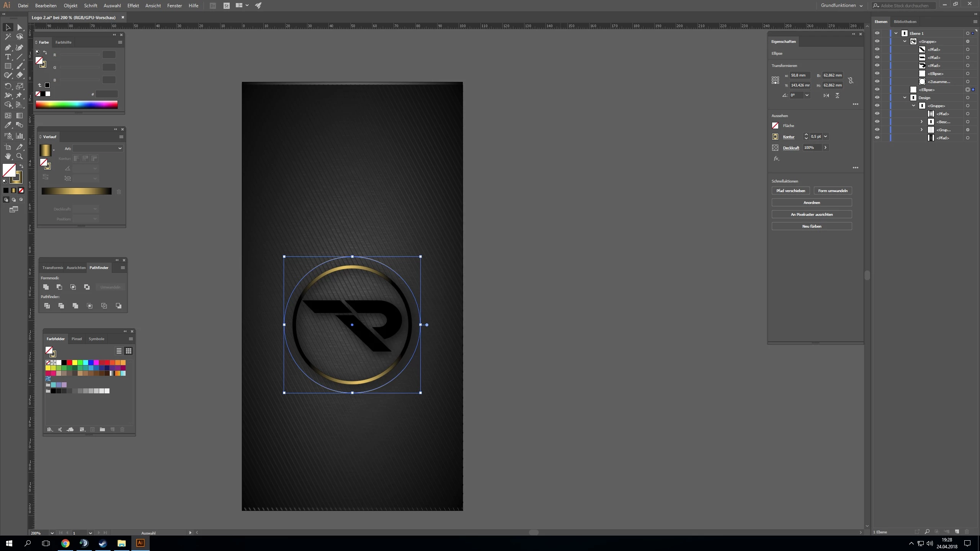Switch to the Pinsel tab
The image size is (980, 551).
77,339
